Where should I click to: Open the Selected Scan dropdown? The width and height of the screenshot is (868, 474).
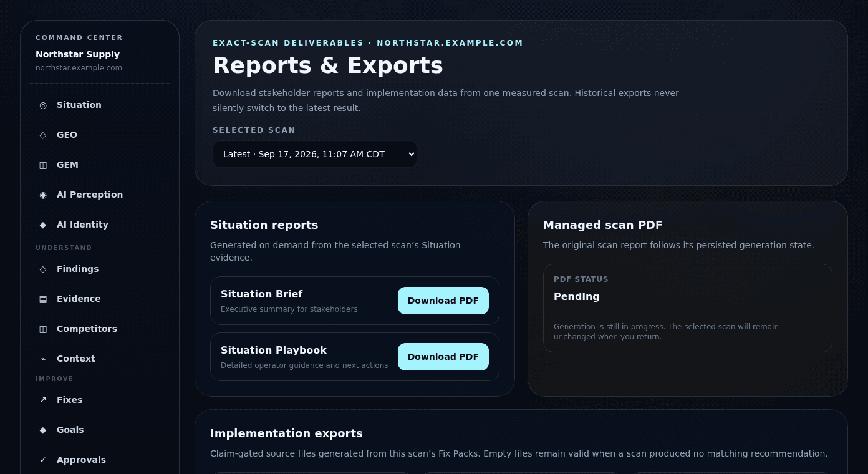coord(315,154)
